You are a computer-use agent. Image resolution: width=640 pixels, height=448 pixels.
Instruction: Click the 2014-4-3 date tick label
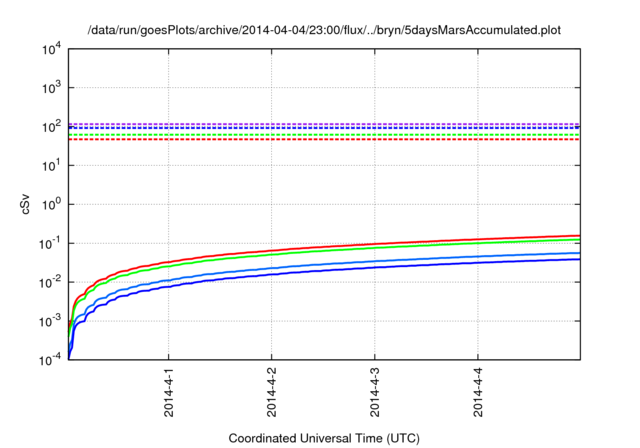[x=375, y=392]
